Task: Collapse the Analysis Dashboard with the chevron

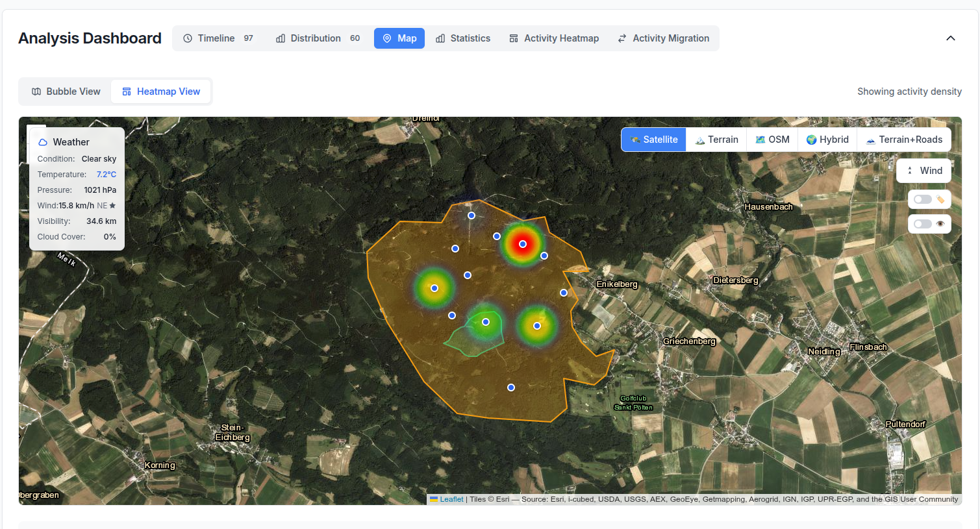Action: click(950, 38)
